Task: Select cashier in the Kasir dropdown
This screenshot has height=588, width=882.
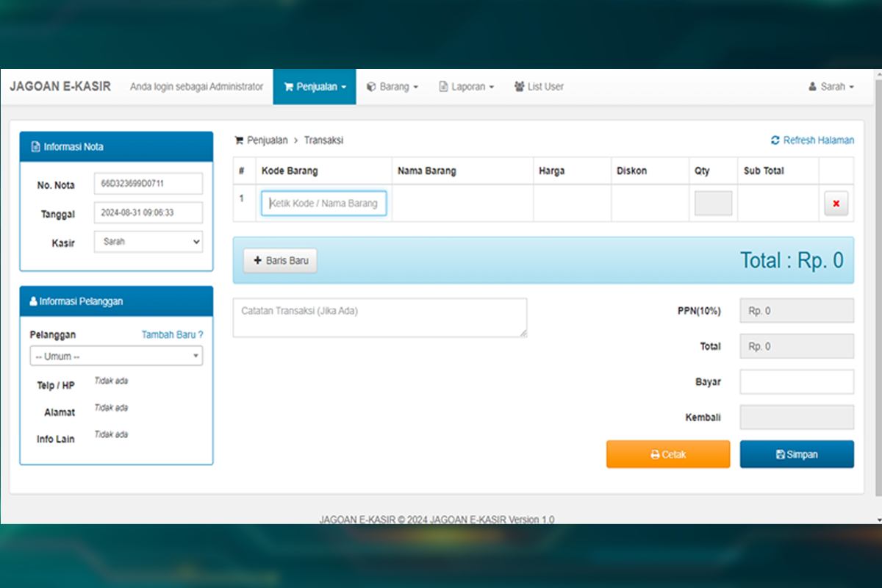Action: coord(148,242)
